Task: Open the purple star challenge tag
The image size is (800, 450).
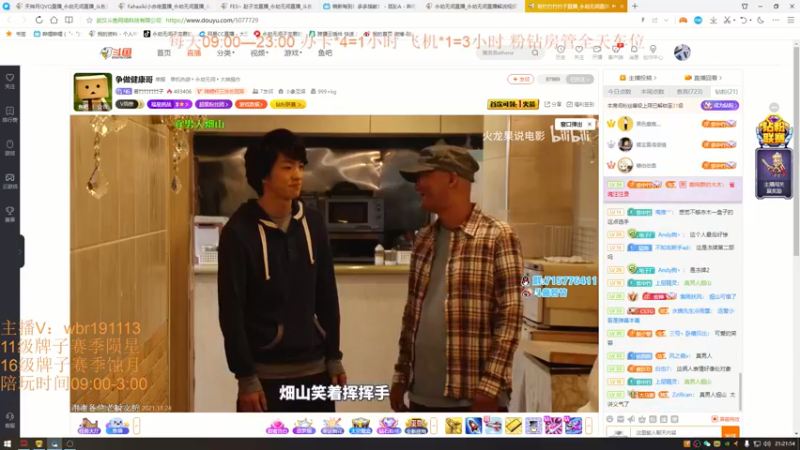Action: click(169, 104)
